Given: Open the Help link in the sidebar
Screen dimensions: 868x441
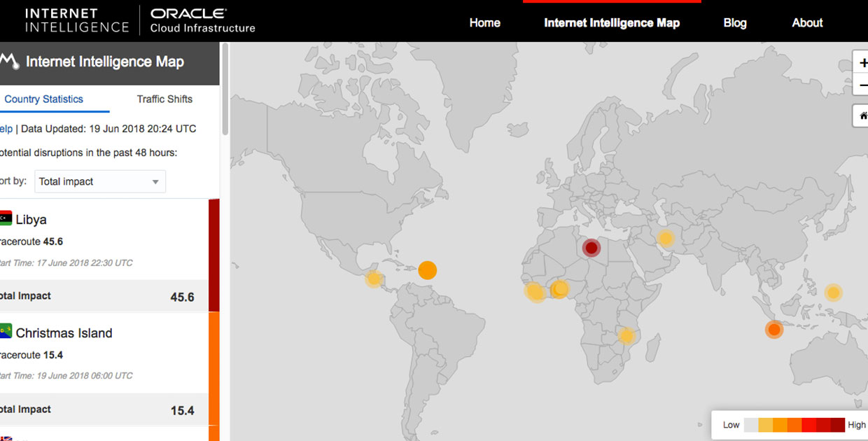Looking at the screenshot, I should pyautogui.click(x=4, y=128).
